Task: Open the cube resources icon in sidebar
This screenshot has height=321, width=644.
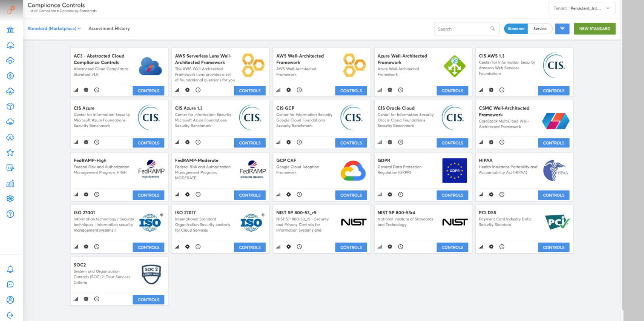Action: click(10, 106)
